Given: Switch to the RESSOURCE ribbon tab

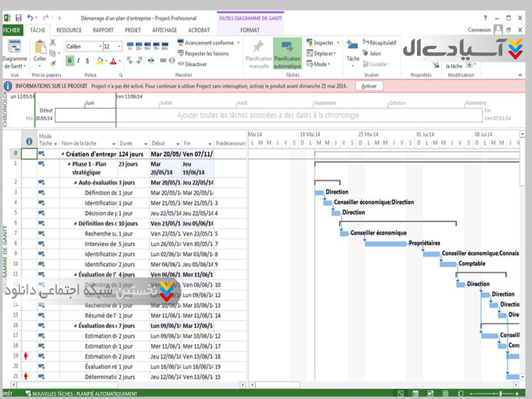Looking at the screenshot, I should (x=69, y=30).
